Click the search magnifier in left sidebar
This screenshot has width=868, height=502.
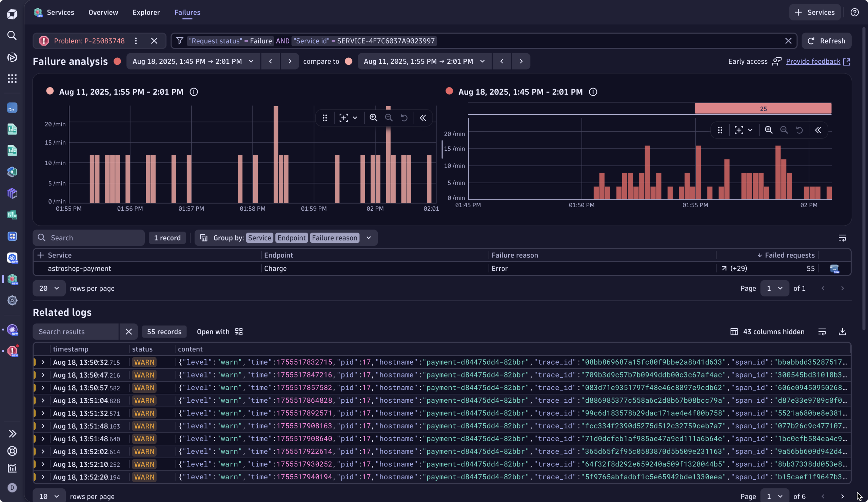12,36
